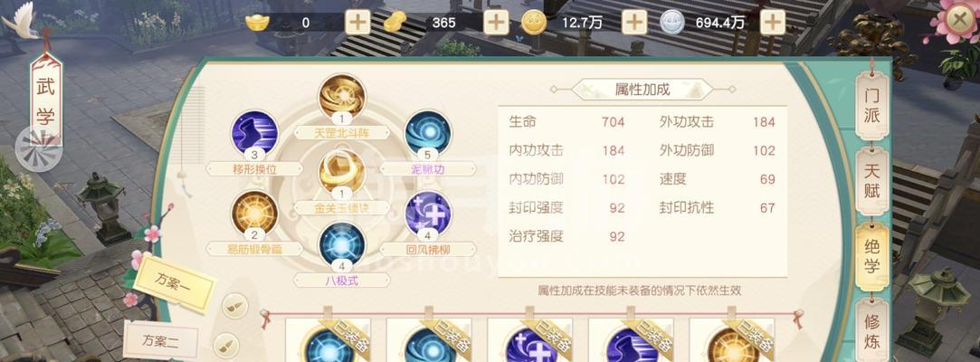Select the 移形换位 skill icon
Screen dimensions: 980x362
(x=253, y=132)
